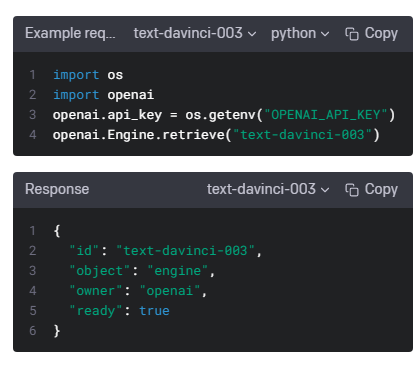This screenshot has width=420, height=365.
Task: Click the "openai" value in the response
Action: tap(170, 291)
